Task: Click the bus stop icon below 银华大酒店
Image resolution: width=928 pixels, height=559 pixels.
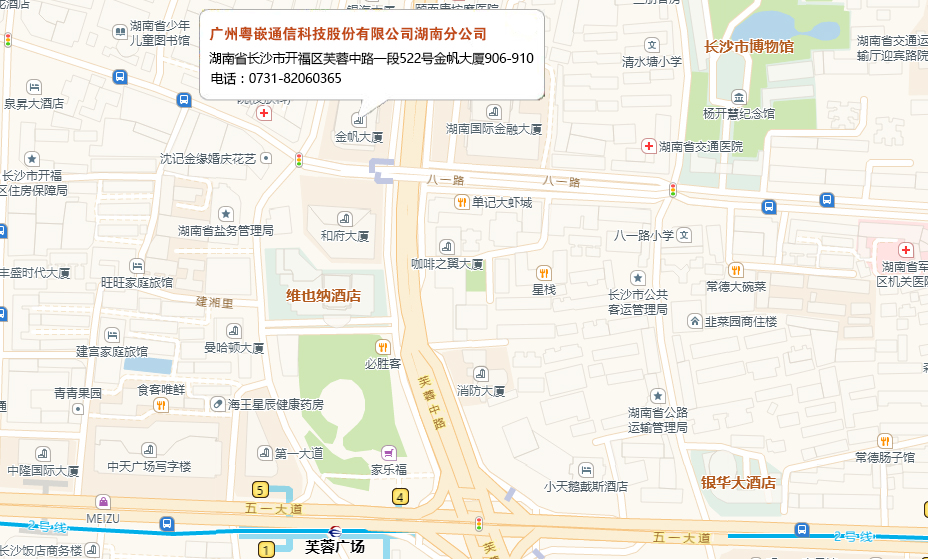Action: click(802, 529)
